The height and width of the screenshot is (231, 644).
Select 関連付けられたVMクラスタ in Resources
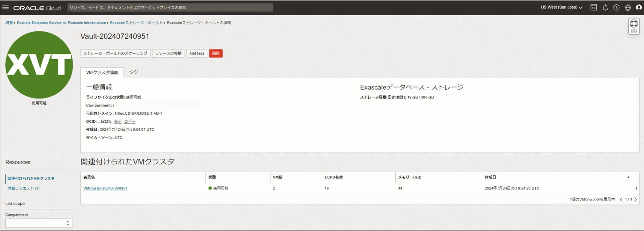31,178
